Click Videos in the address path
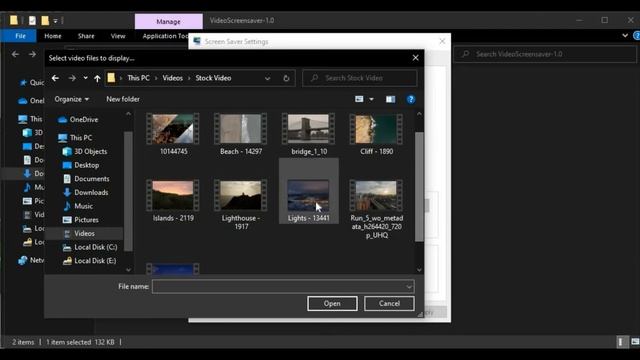 [173, 78]
